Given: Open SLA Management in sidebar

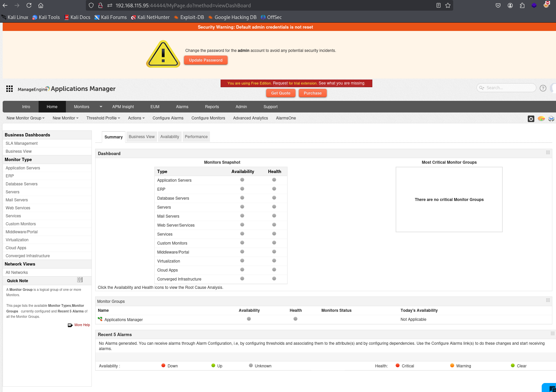Looking at the screenshot, I should tap(22, 143).
